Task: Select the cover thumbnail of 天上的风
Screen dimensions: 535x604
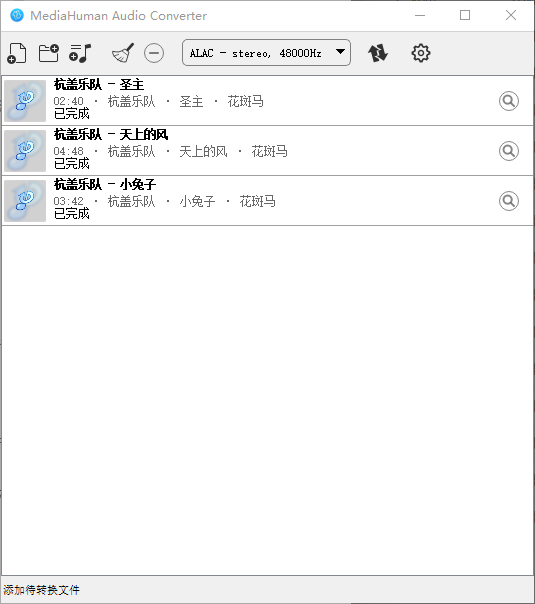Action: (x=25, y=151)
